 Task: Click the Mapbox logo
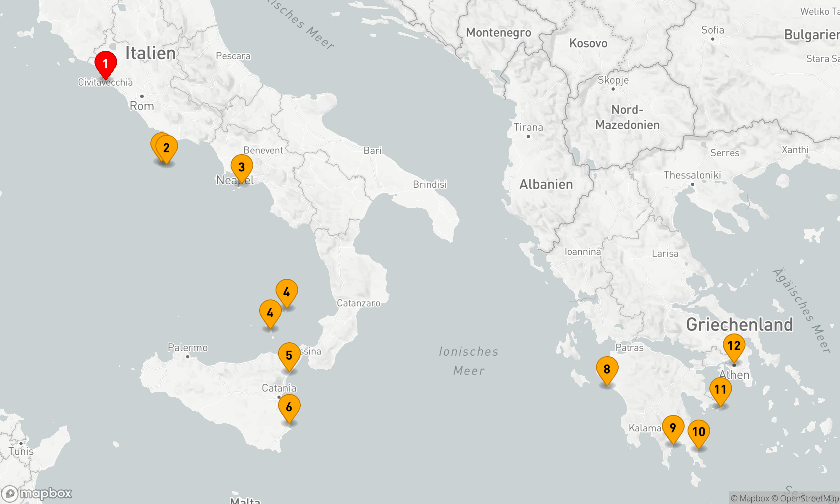pos(37,493)
